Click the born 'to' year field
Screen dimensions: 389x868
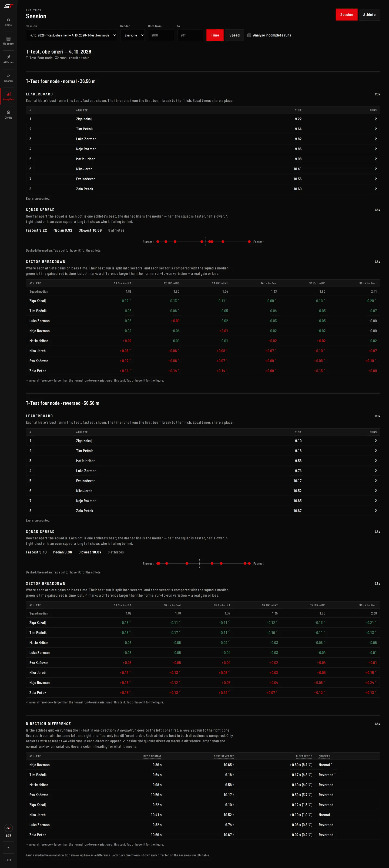(x=190, y=35)
